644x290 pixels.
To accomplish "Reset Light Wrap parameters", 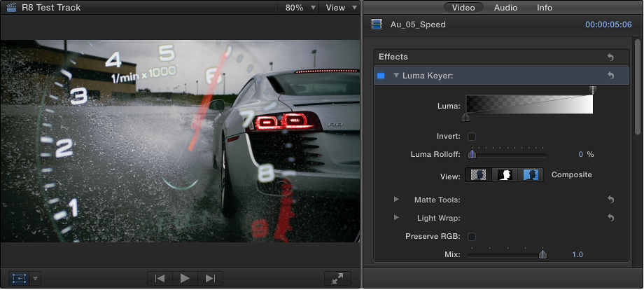I will click(x=610, y=217).
